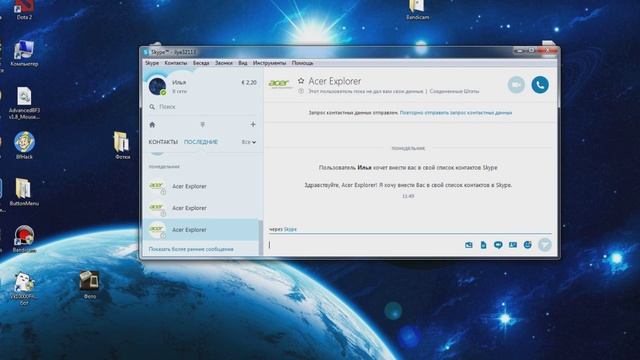Click into the message text input box
This screenshot has width=640, height=360.
pyautogui.click(x=363, y=245)
